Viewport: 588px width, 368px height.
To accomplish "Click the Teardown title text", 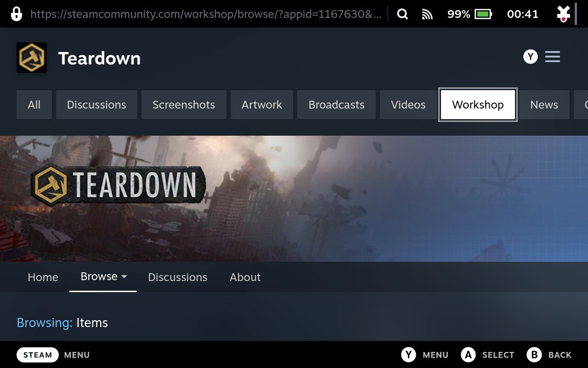I will point(99,58).
